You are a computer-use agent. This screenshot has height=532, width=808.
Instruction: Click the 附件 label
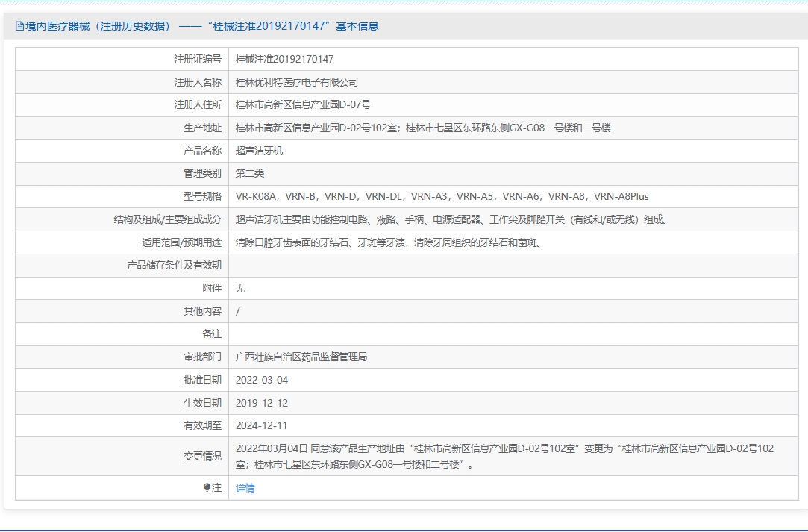[212, 288]
